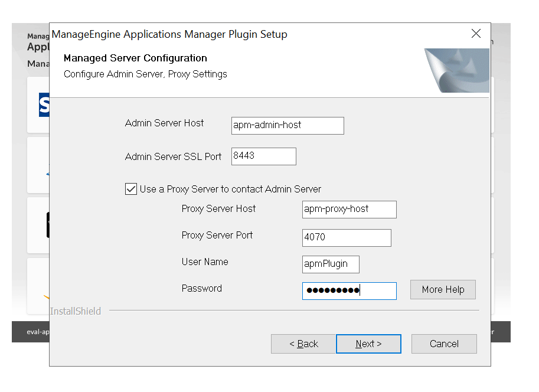Click the User Name label
The width and height of the screenshot is (539, 392).
205,262
